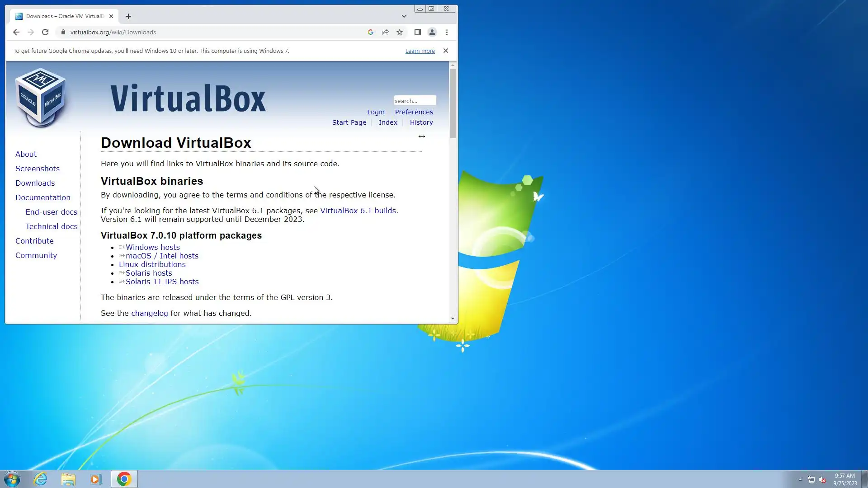Viewport: 868px width, 488px height.
Task: Click the changelog link
Action: 149,313
